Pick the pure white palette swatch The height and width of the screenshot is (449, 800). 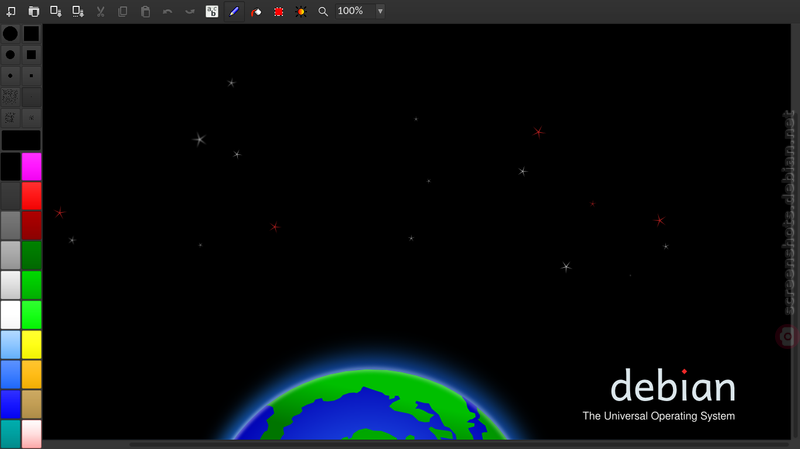click(10, 314)
